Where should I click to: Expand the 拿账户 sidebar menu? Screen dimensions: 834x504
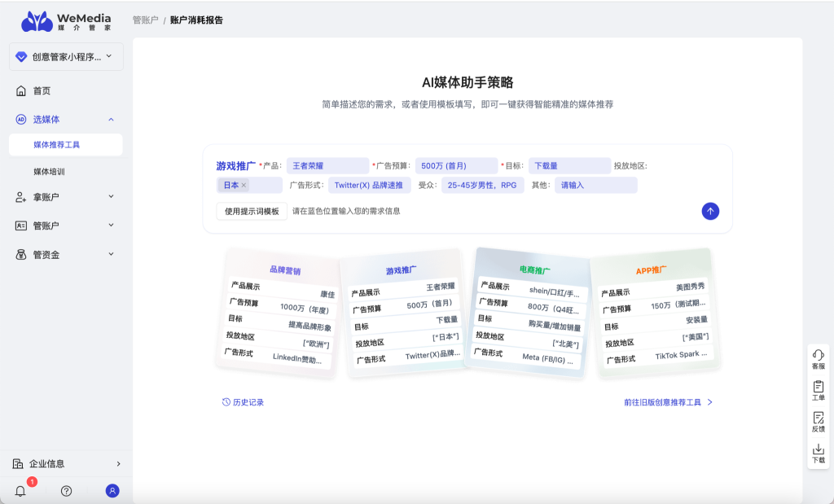(66, 197)
